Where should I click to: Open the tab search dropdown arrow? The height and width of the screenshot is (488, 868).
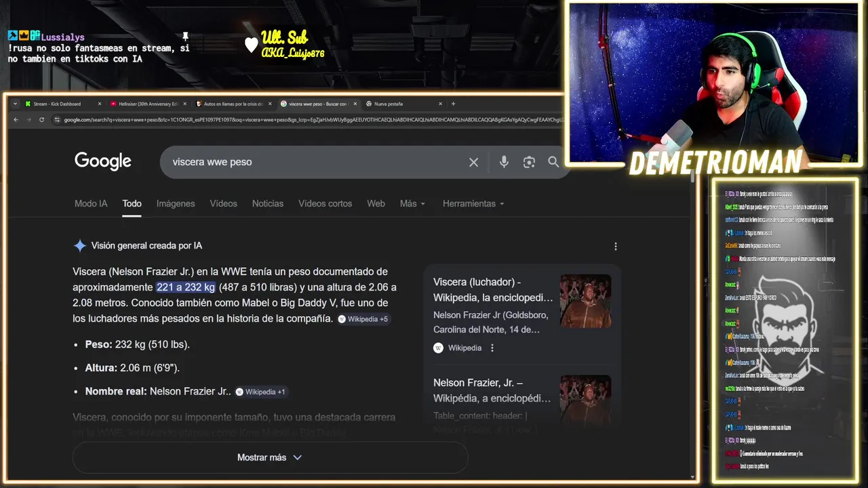(x=15, y=104)
